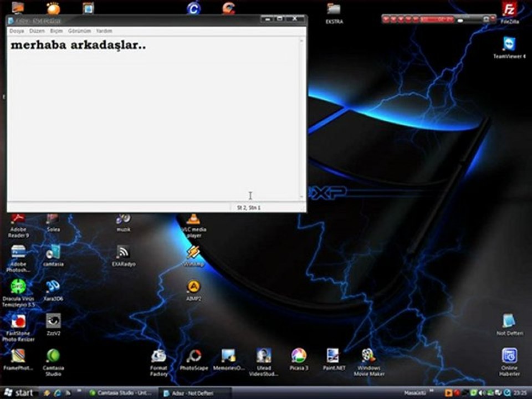Viewport: 532px width, 399px height.
Task: Launch Winamp desktop icon
Action: (x=193, y=256)
